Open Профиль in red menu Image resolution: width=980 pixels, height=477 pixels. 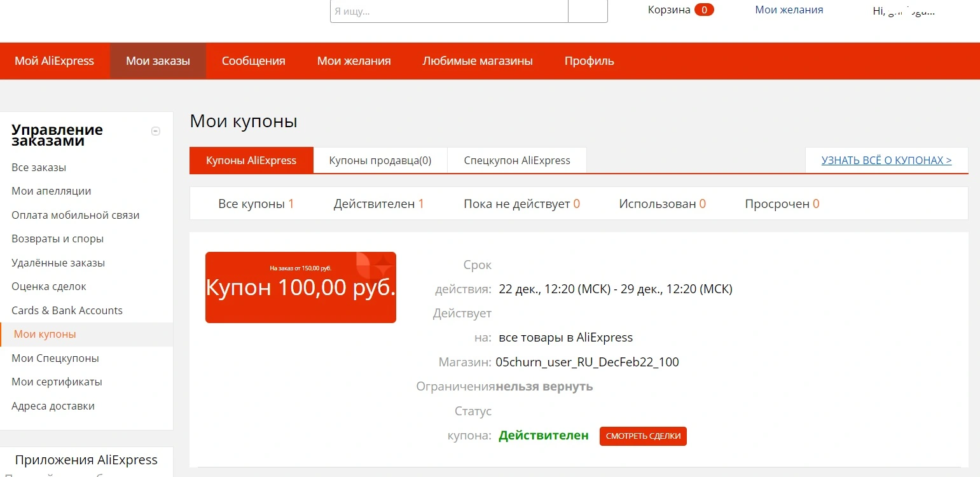coord(590,61)
